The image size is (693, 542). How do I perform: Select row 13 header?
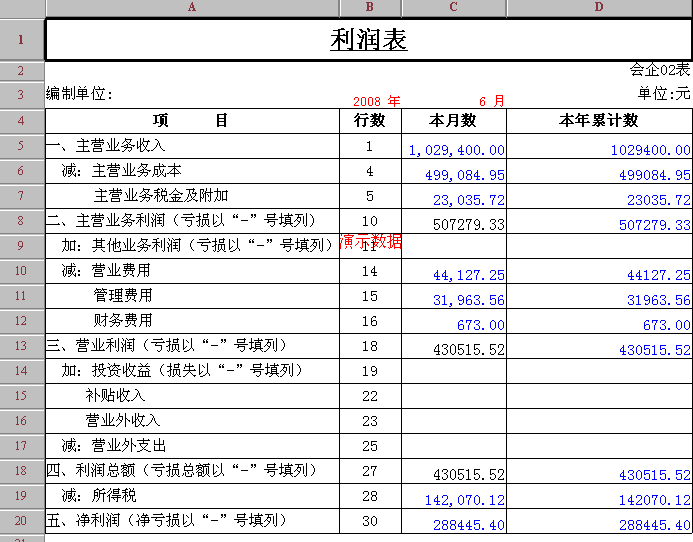point(22,346)
